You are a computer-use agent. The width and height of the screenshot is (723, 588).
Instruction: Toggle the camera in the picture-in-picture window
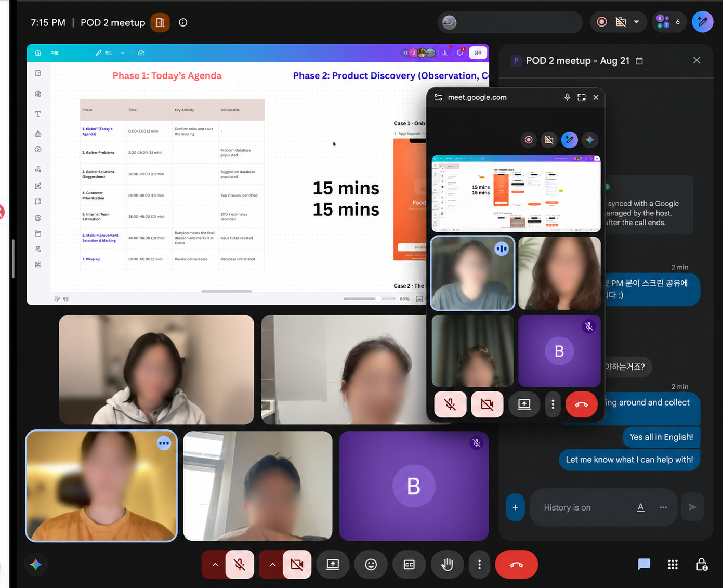[487, 404]
